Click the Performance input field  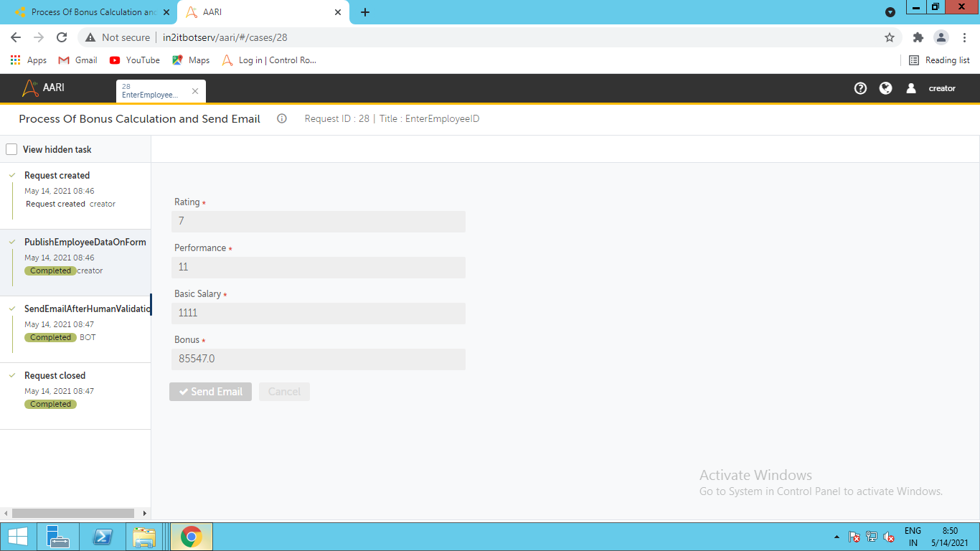[319, 268]
